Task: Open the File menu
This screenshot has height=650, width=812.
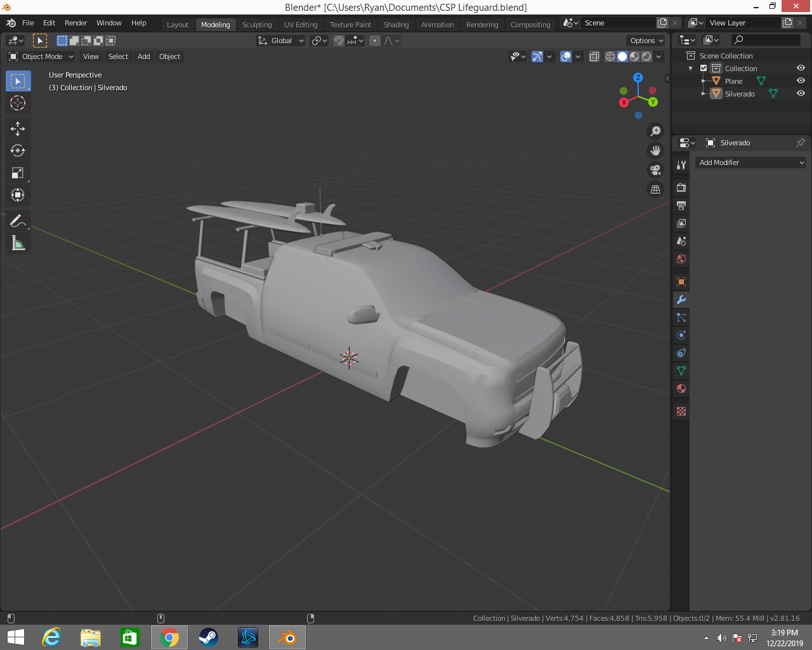Action: point(28,23)
